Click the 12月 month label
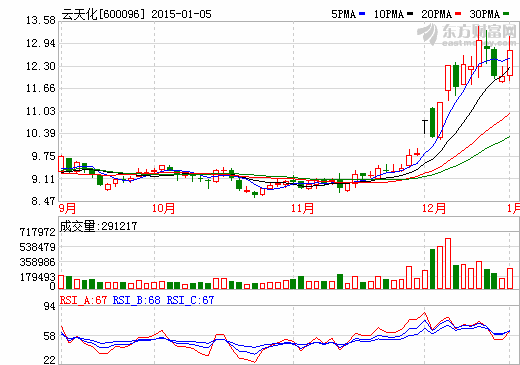Screen dimensions: 520x365 434,208
